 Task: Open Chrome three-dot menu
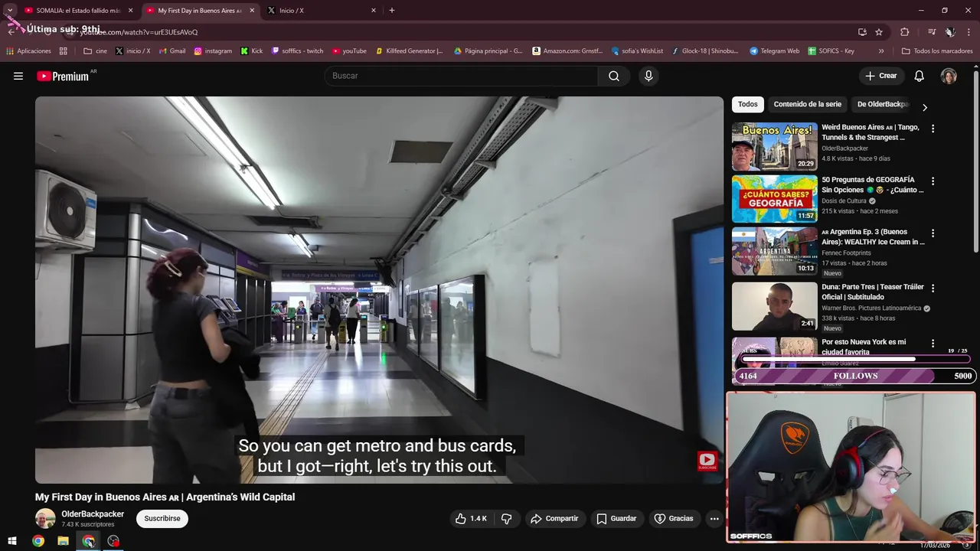click(x=969, y=32)
